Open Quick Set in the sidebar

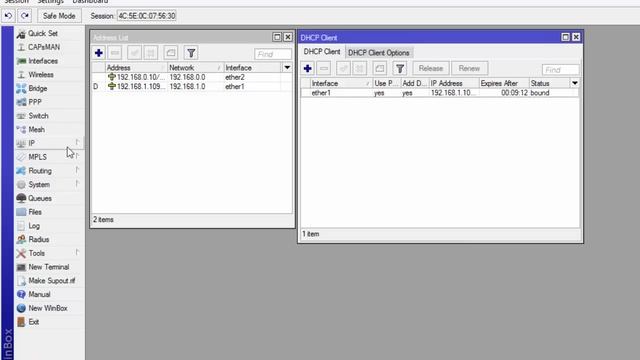42,33
